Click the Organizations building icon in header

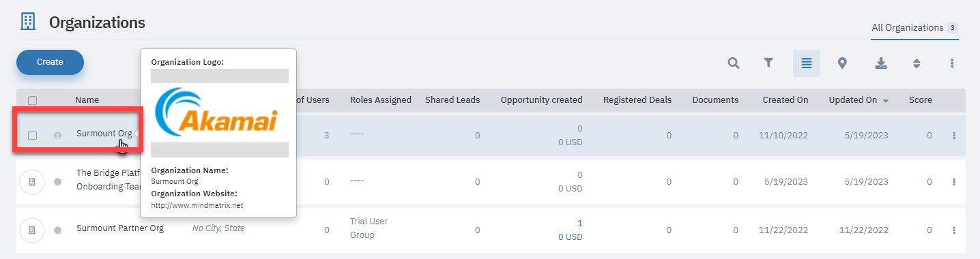tap(28, 22)
